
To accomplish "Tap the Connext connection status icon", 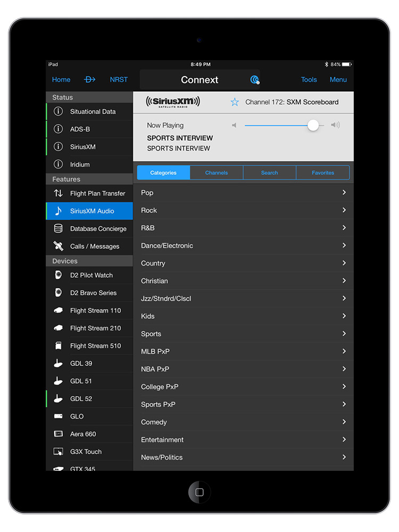I will 255,80.
